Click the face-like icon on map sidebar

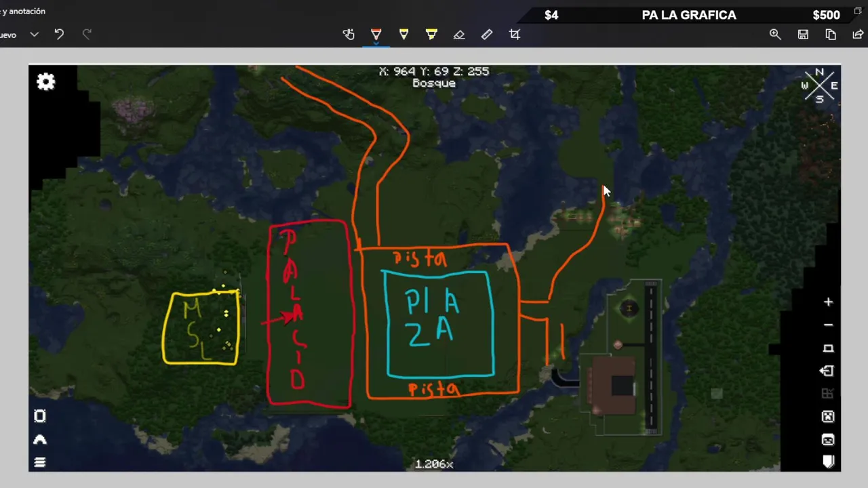tap(827, 440)
